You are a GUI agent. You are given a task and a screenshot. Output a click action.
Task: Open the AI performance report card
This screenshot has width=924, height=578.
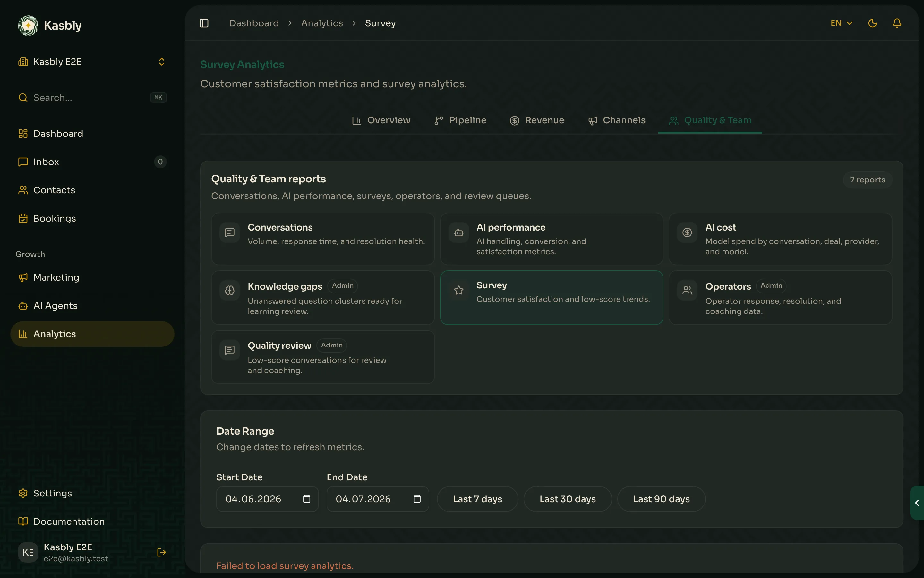pos(552,239)
